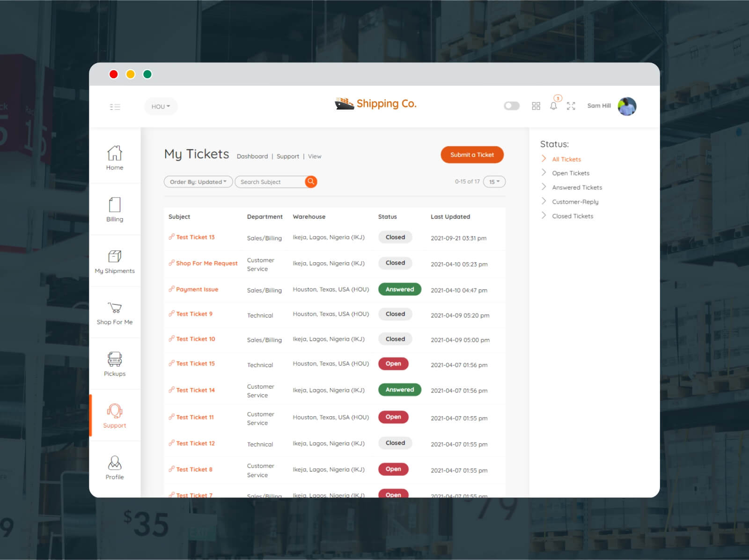The image size is (749, 560).
Task: Filter by Answered Tickets
Action: click(x=577, y=187)
